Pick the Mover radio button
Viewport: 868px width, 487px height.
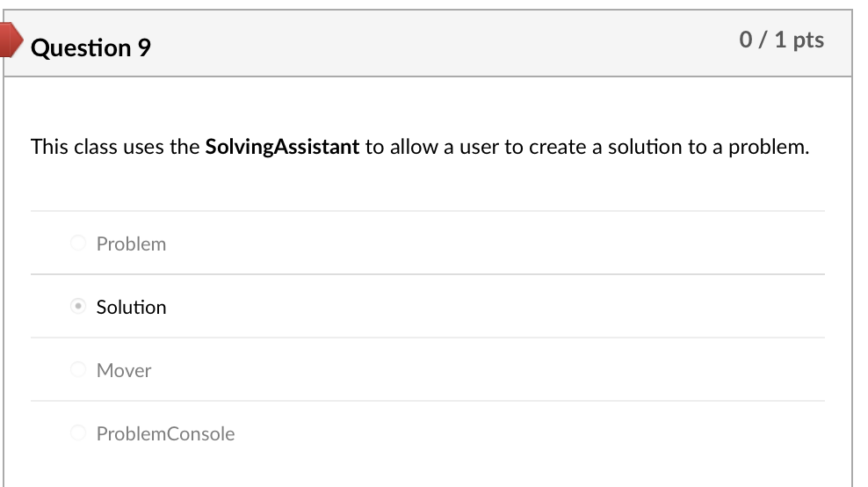pyautogui.click(x=78, y=370)
